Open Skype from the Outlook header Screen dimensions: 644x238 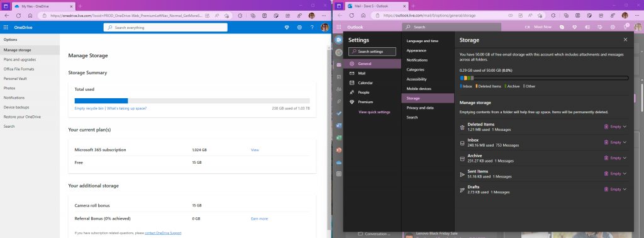[x=562, y=27]
